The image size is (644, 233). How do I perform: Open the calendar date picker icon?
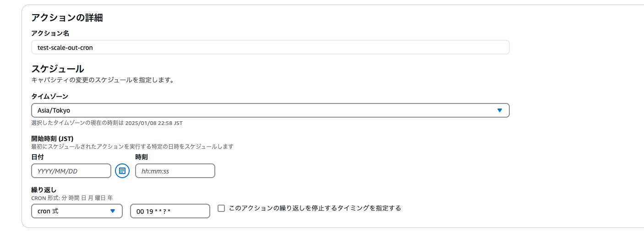[x=122, y=171]
